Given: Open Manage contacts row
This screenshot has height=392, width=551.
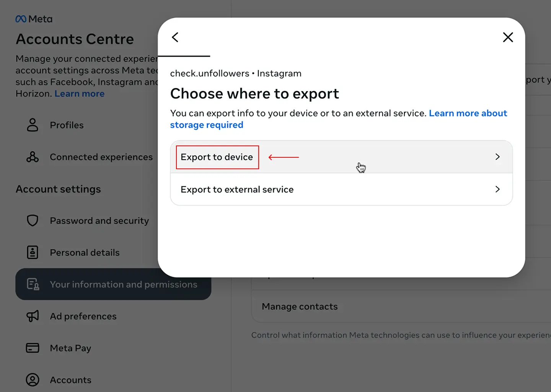Looking at the screenshot, I should click(300, 307).
